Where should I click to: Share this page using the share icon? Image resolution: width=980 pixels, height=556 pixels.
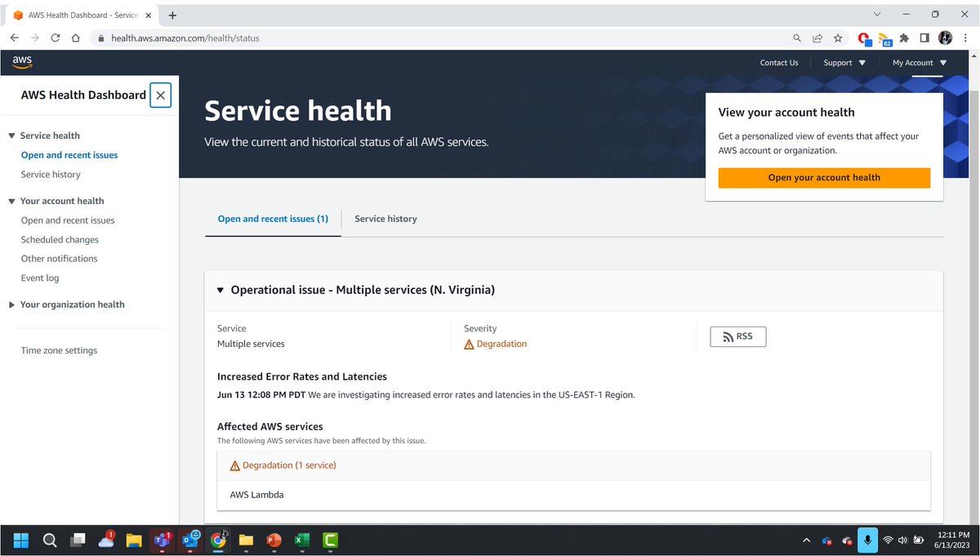(x=817, y=38)
